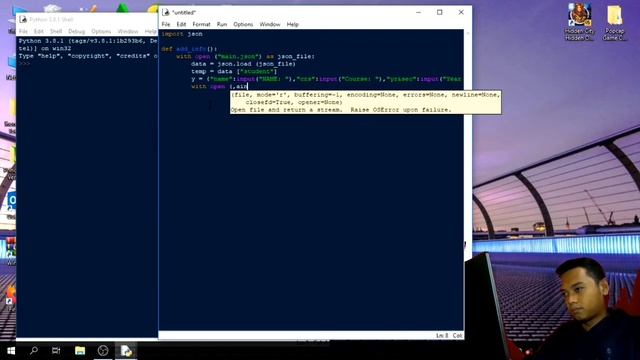
Task: Click the 'def add_info():' line
Action: pyautogui.click(x=189, y=49)
